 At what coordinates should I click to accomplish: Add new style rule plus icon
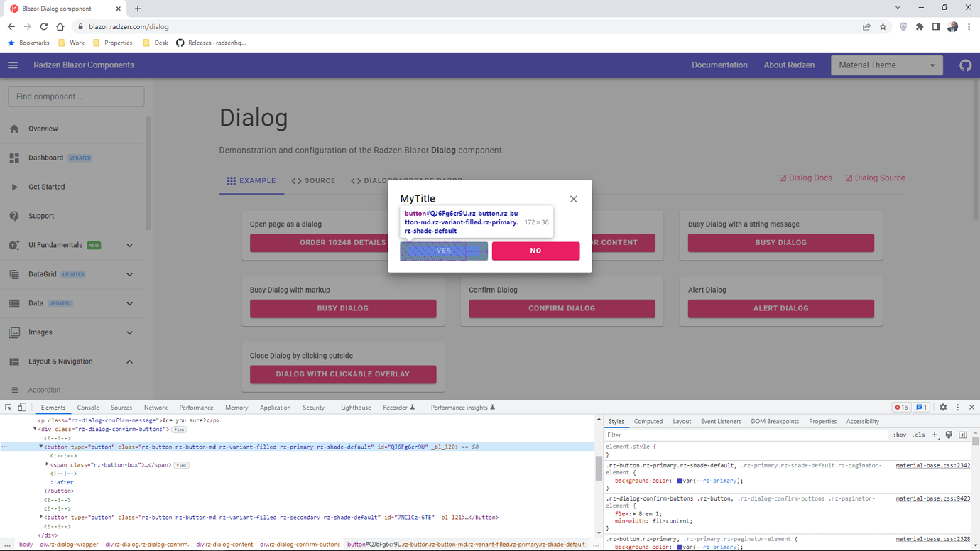pyautogui.click(x=935, y=435)
